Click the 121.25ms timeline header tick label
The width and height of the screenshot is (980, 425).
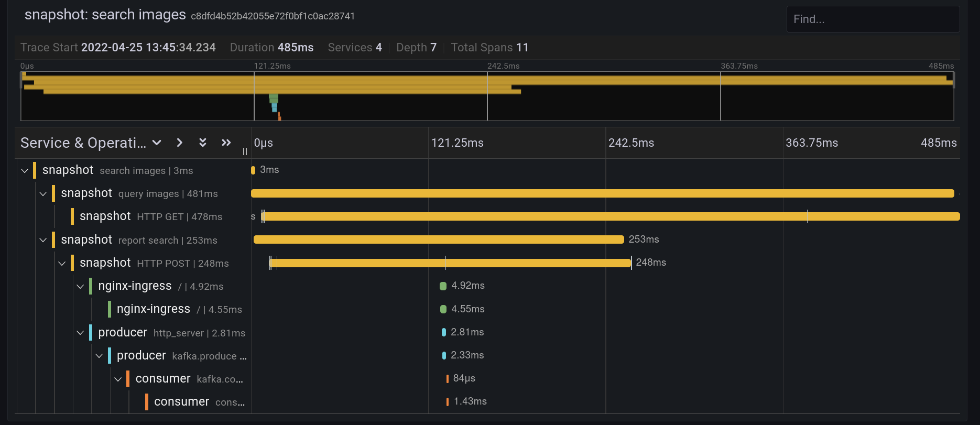458,143
